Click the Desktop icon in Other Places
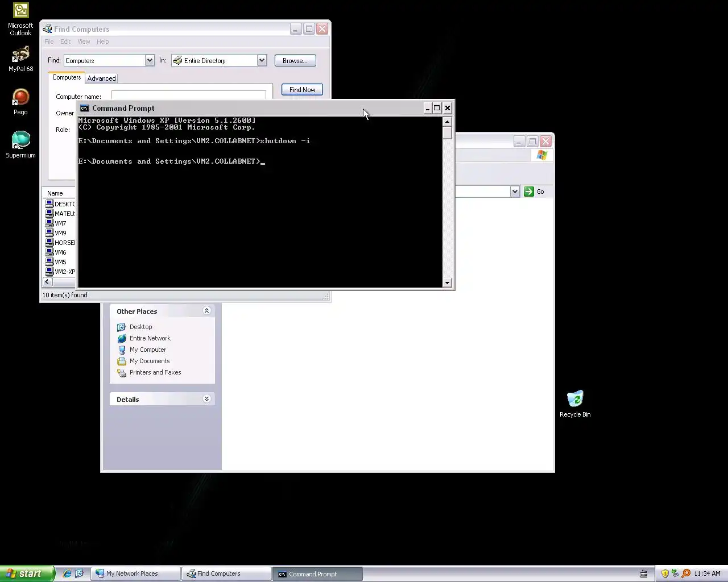728x582 pixels. pyautogui.click(x=121, y=327)
